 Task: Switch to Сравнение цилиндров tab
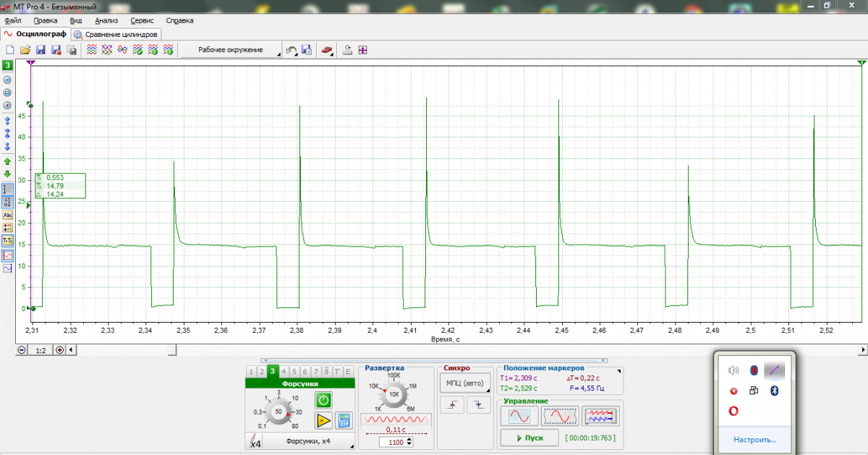(116, 34)
